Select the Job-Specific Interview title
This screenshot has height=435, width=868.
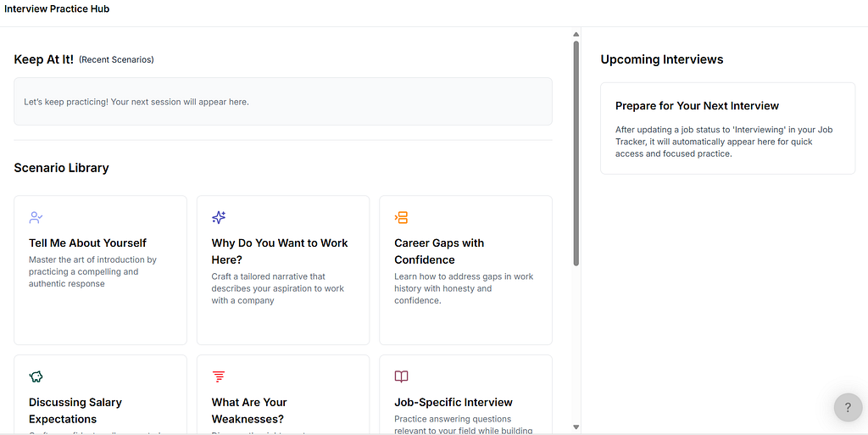pos(453,402)
